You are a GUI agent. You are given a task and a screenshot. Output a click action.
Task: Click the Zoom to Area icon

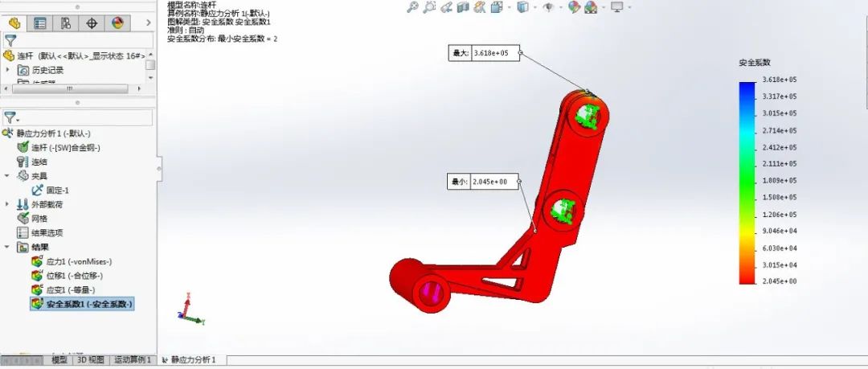point(429,7)
